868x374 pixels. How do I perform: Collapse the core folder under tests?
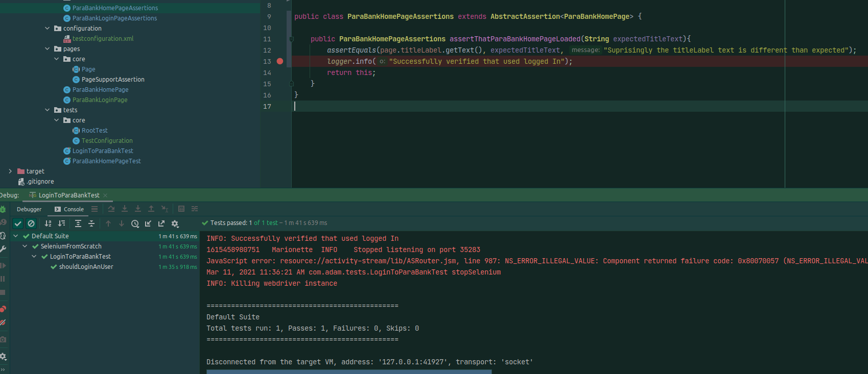tap(57, 120)
